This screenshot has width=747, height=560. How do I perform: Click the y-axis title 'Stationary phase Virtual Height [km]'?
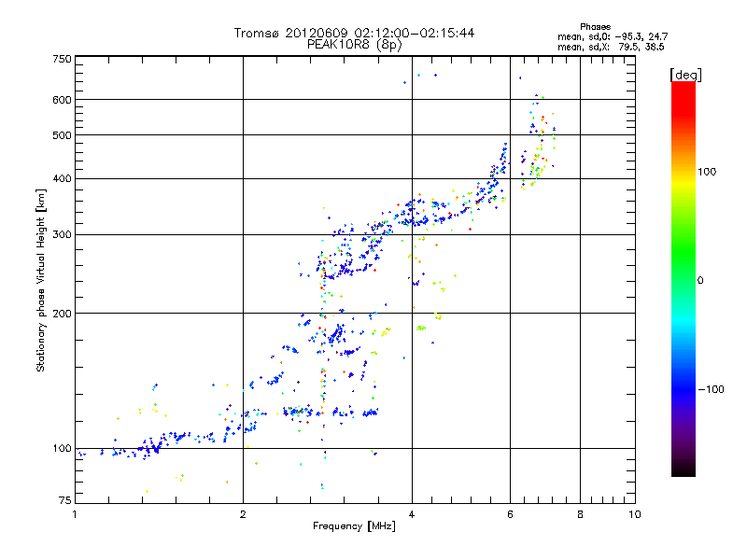[40, 281]
